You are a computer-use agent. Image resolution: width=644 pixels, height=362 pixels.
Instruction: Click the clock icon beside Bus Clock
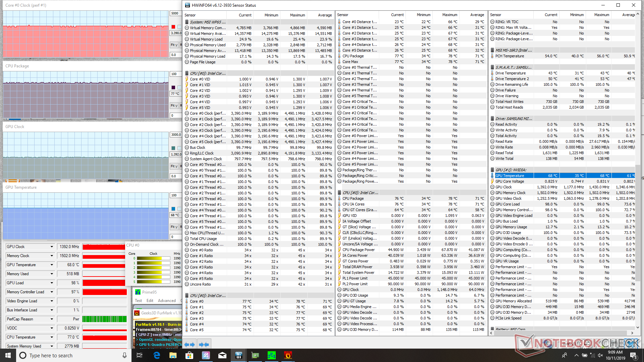187,147
